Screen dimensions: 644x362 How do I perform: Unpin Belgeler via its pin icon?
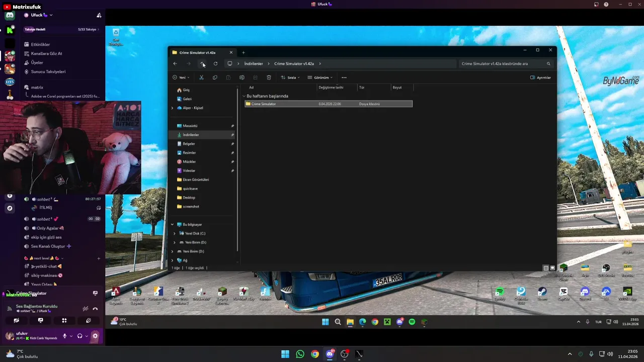coord(232,144)
